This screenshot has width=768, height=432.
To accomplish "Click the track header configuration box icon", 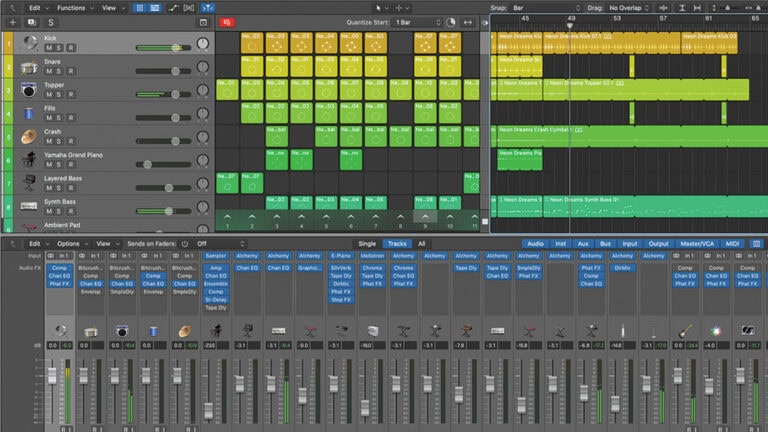I will pos(203,23).
